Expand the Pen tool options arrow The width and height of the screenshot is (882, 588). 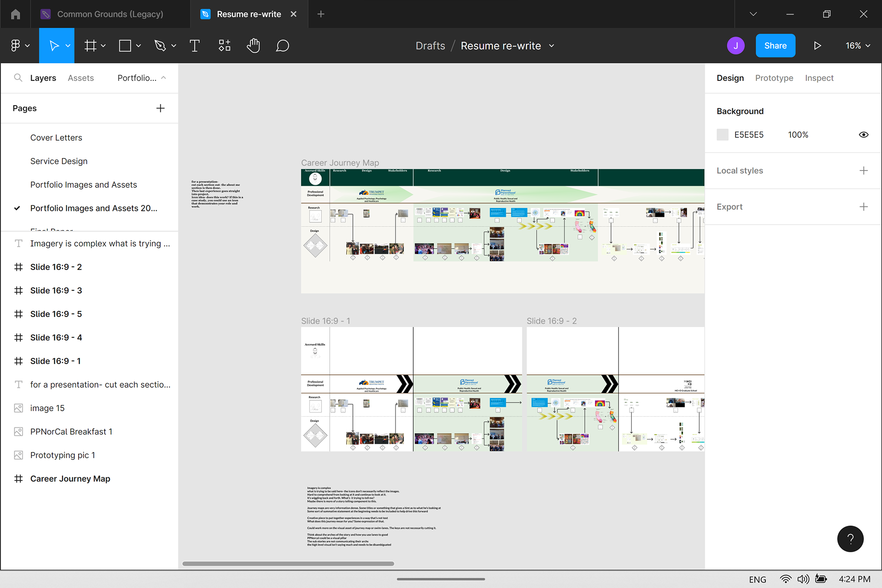click(174, 45)
